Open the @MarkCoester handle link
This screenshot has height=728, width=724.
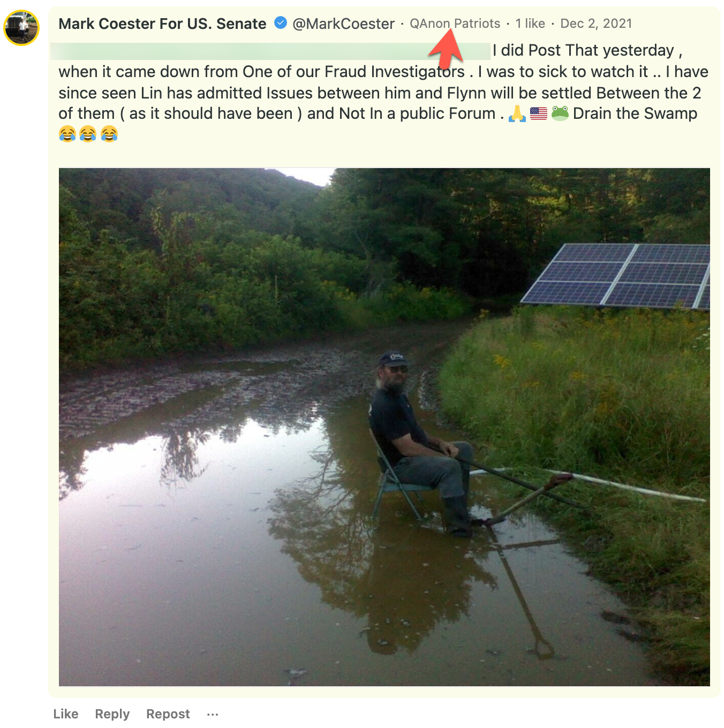click(x=343, y=24)
